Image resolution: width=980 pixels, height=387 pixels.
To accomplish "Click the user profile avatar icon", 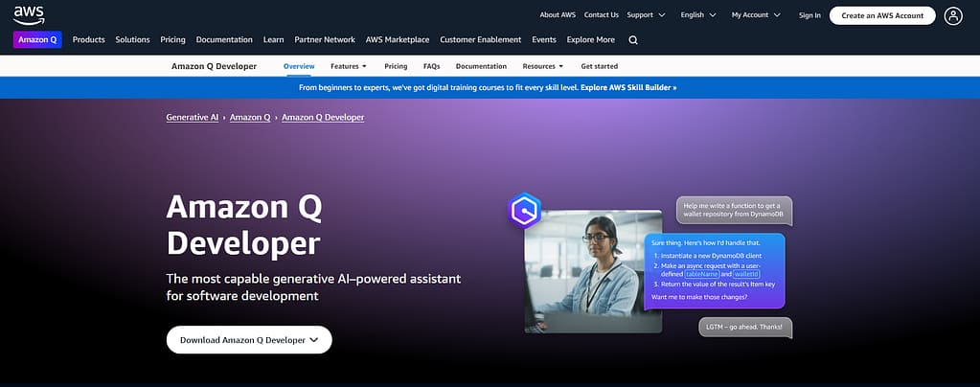I will pos(953,15).
